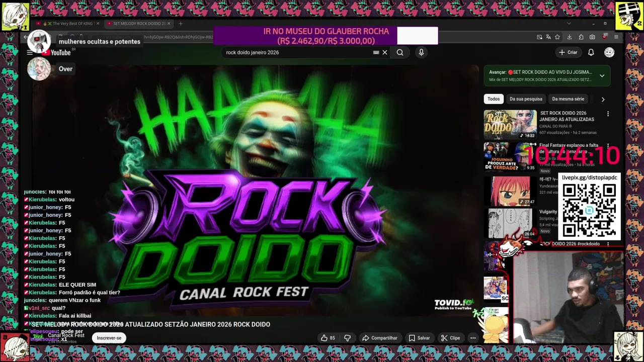Select the 'Da sua pesquisa' filter chip

[x=526, y=99]
